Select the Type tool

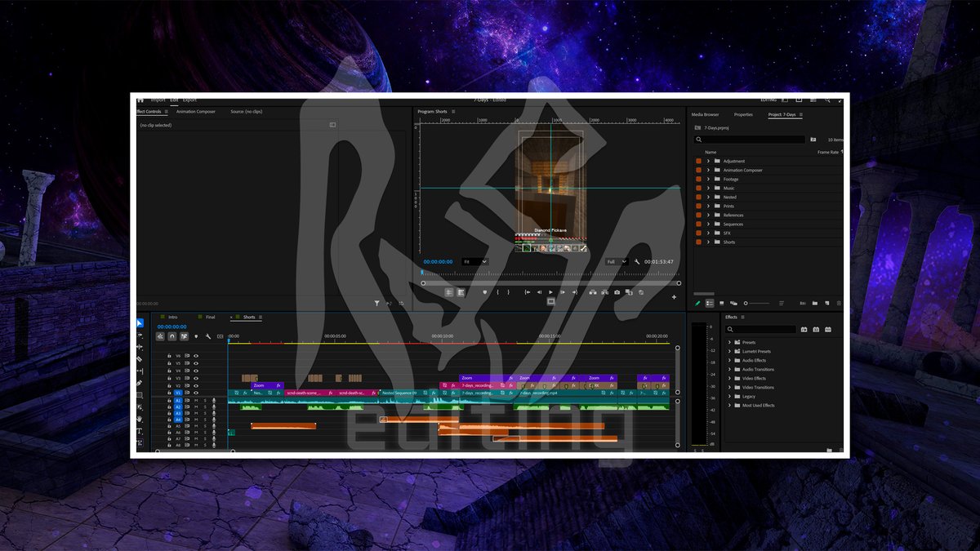click(140, 431)
